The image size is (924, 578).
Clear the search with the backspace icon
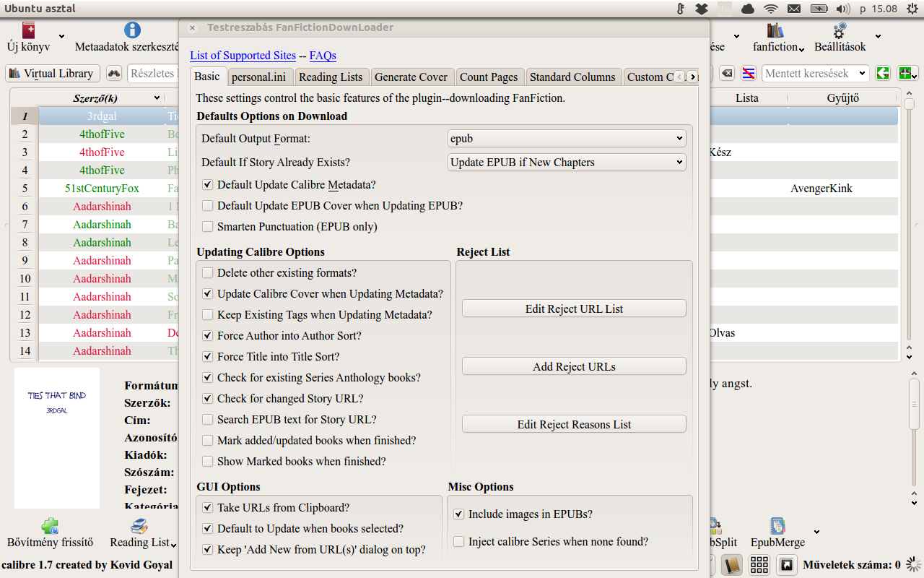[x=727, y=73]
